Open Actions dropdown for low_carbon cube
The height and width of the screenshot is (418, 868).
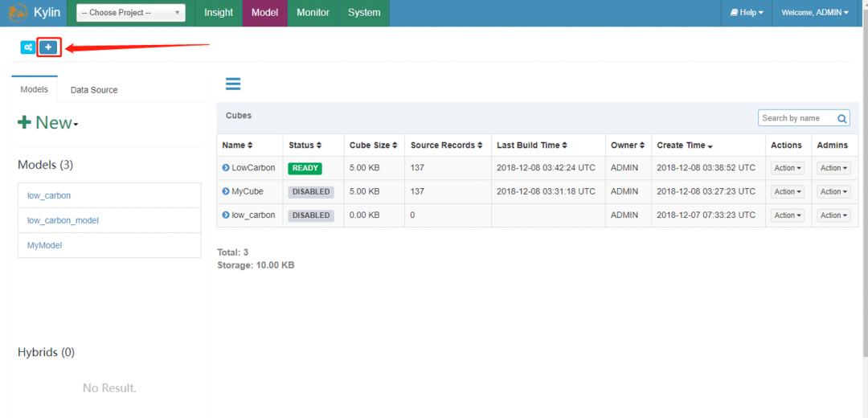click(788, 215)
